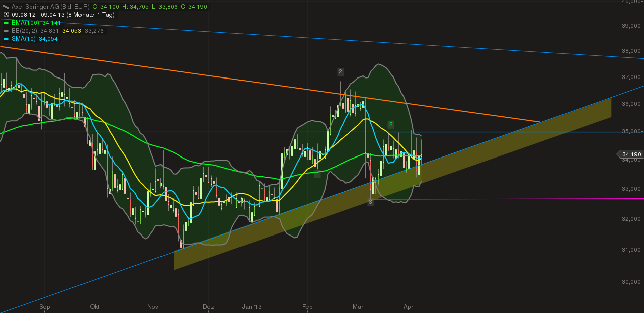Viewport: 644px width, 313px height.
Task: Select the Jan '13 label on the time axis
Action: pos(251,307)
